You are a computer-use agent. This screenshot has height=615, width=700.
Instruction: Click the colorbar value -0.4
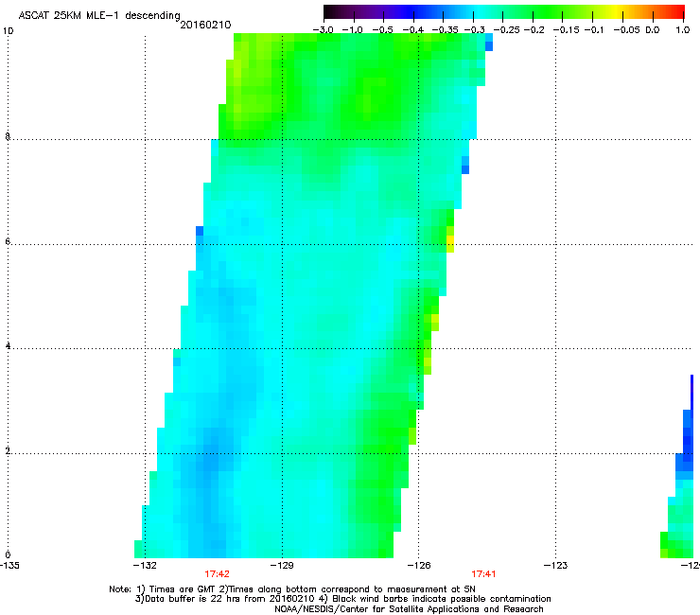(x=413, y=30)
